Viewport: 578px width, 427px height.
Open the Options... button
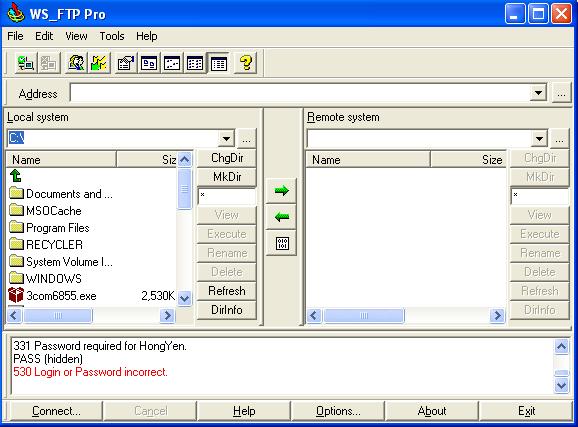pos(338,411)
